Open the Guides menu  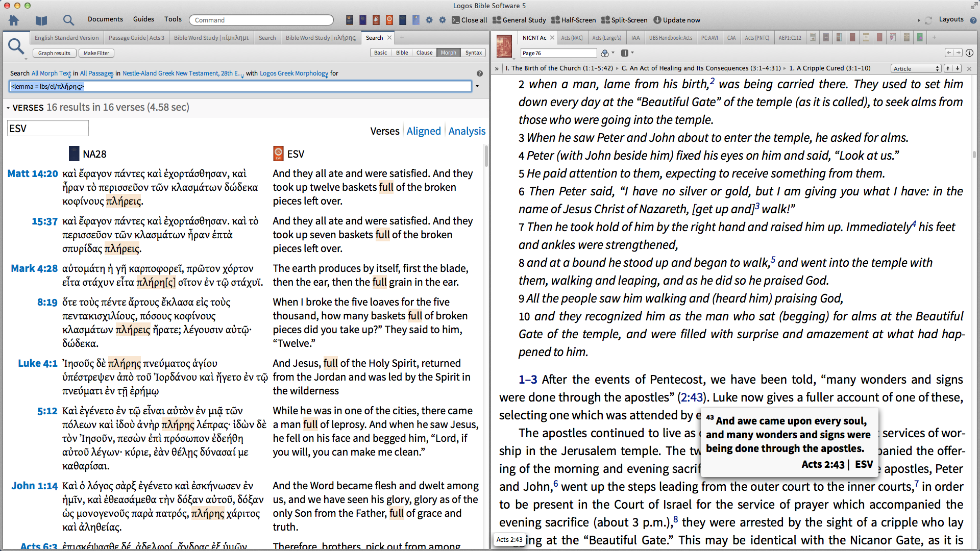click(143, 19)
